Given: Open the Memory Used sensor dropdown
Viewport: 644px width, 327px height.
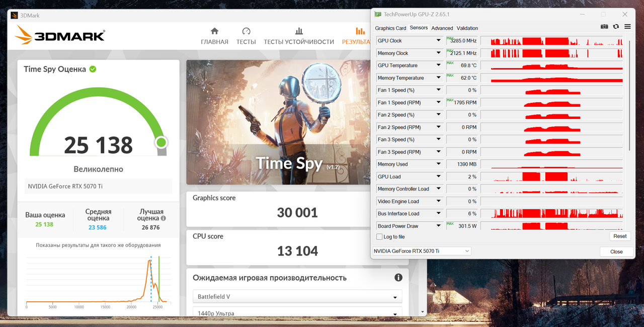Looking at the screenshot, I should click(438, 164).
